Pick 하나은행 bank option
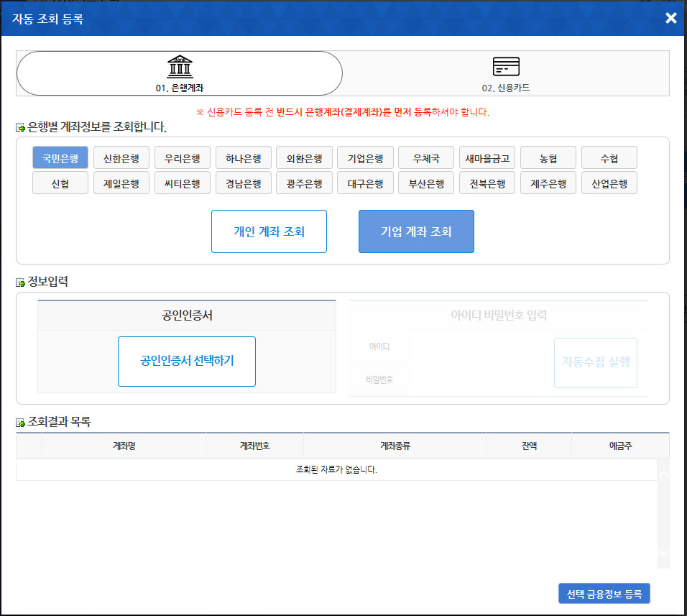 243,157
